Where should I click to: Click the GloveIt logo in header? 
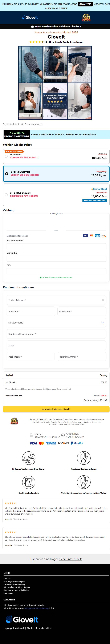[30, 17]
